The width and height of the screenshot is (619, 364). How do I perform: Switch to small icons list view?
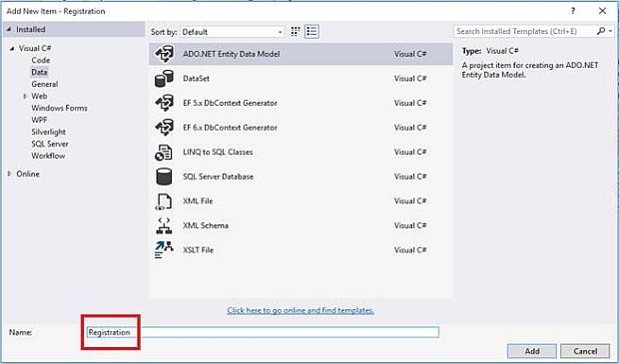tap(311, 32)
